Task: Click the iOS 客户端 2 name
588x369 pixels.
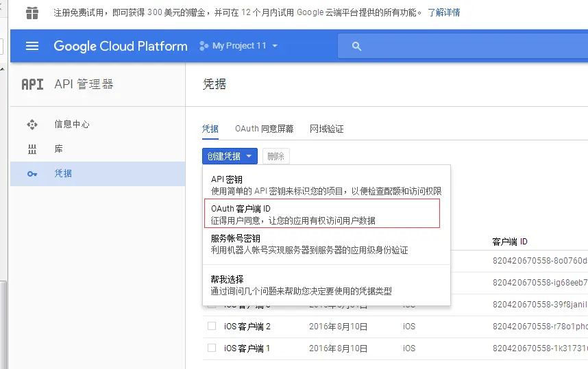Action: pos(247,327)
